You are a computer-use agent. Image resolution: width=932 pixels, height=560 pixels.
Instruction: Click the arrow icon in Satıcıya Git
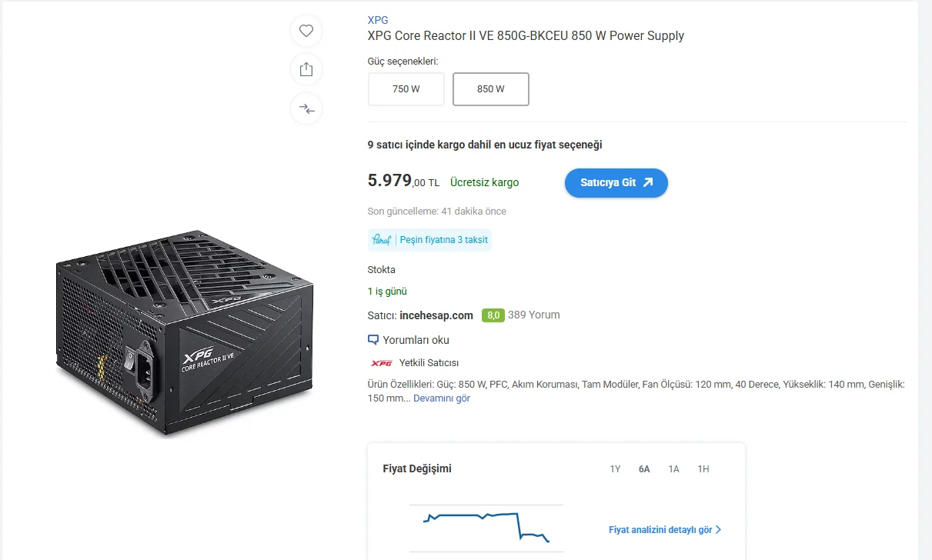[647, 182]
